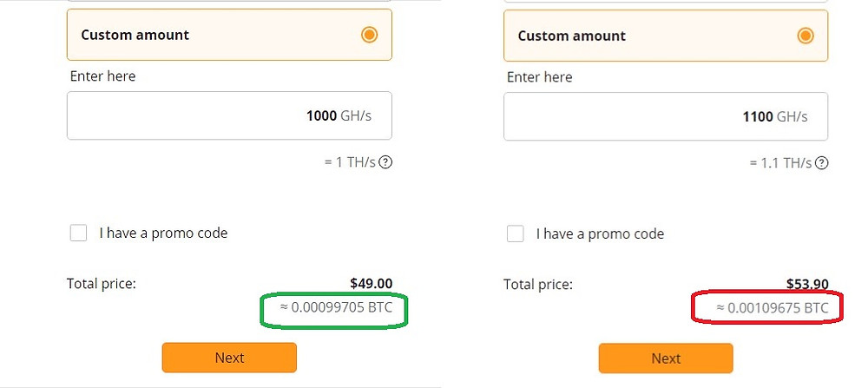Click the help icon beside 1.1 TH/s
Screen dimensions: 868x388
coord(823,163)
